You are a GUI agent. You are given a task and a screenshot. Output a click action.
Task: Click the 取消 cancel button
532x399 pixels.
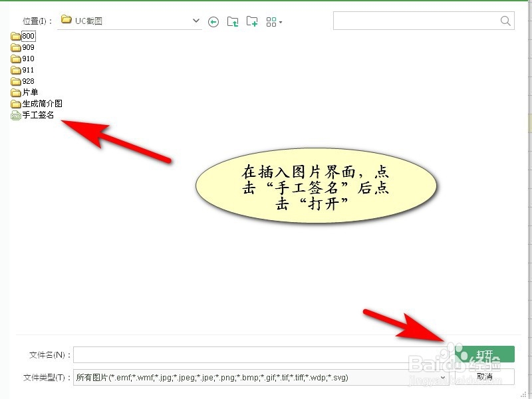(x=484, y=377)
